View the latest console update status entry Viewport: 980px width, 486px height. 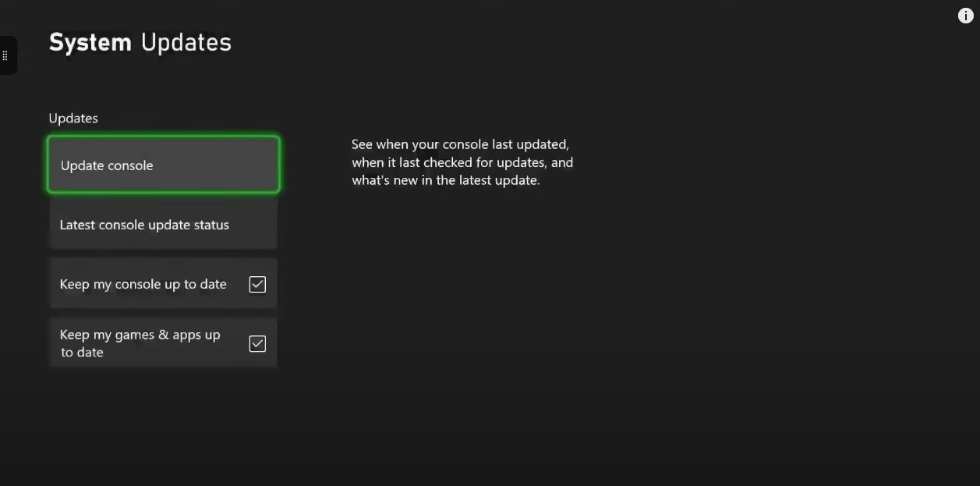pos(162,225)
